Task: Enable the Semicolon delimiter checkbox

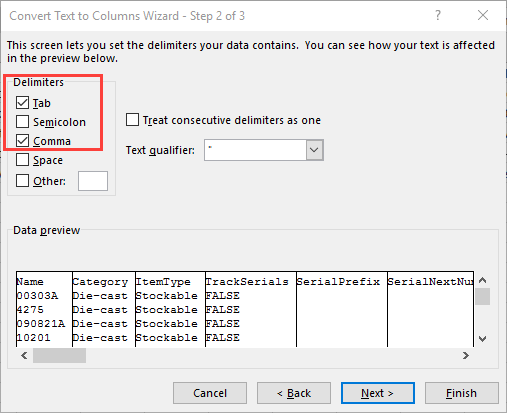Action: 22,122
